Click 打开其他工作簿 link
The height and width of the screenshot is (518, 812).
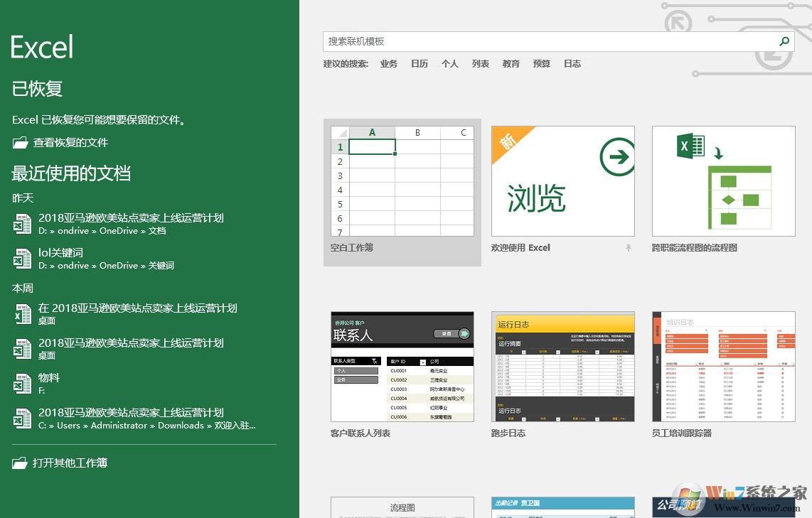pyautogui.click(x=70, y=463)
